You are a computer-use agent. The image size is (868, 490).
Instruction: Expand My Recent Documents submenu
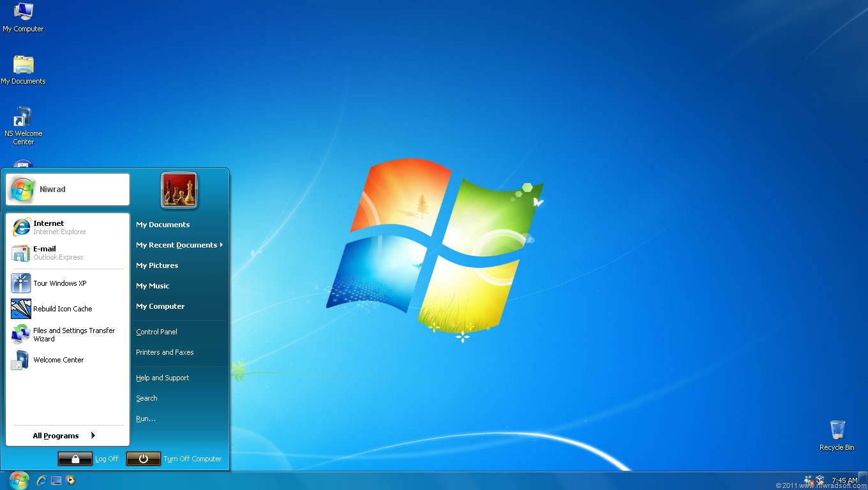click(x=179, y=245)
